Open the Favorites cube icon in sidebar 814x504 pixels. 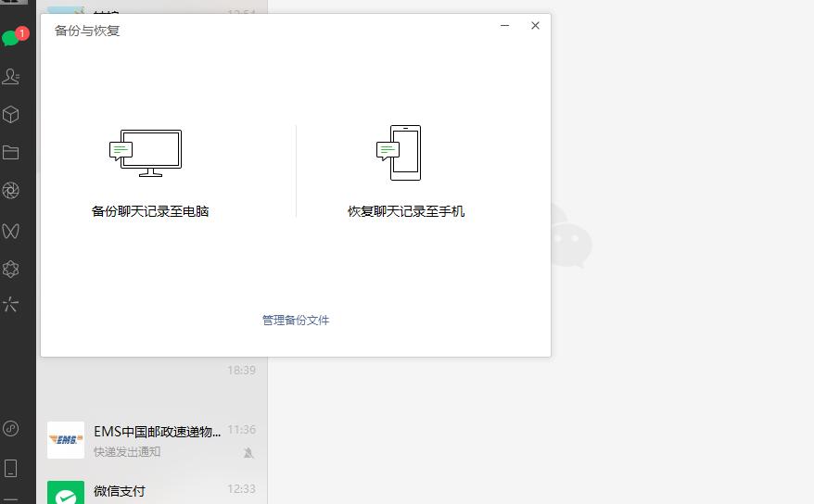click(x=11, y=115)
